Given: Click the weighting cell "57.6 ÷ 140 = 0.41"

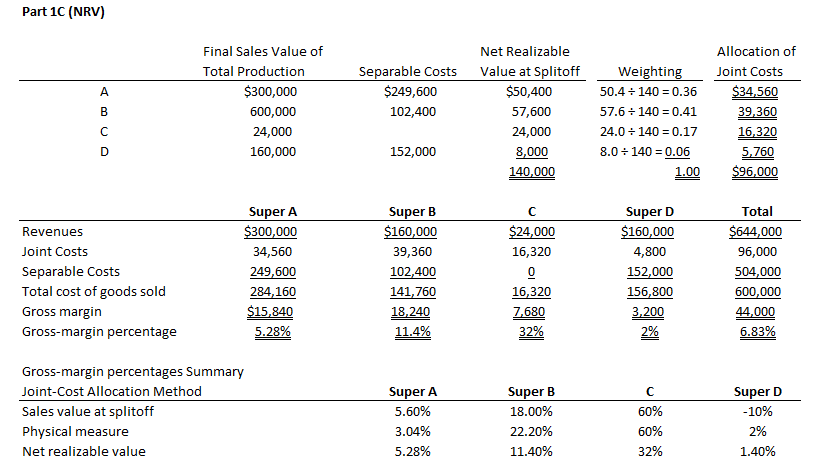Looking at the screenshot, I should 647,111.
